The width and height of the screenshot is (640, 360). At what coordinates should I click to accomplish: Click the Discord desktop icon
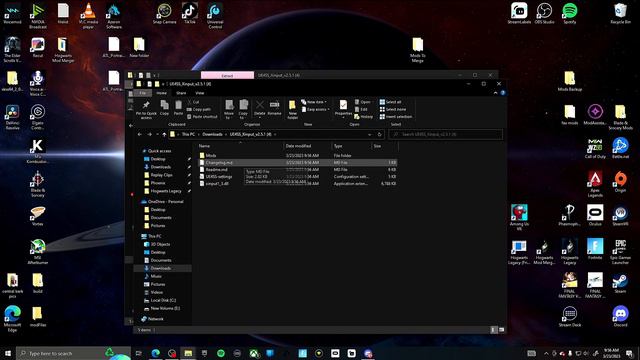pos(620,317)
